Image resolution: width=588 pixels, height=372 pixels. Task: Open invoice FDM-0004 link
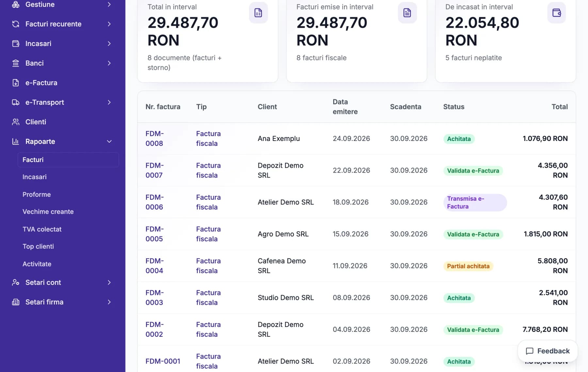point(155,266)
